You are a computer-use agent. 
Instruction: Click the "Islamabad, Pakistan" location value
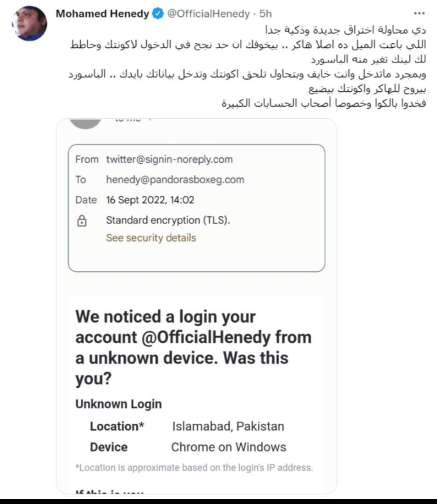[x=228, y=426]
